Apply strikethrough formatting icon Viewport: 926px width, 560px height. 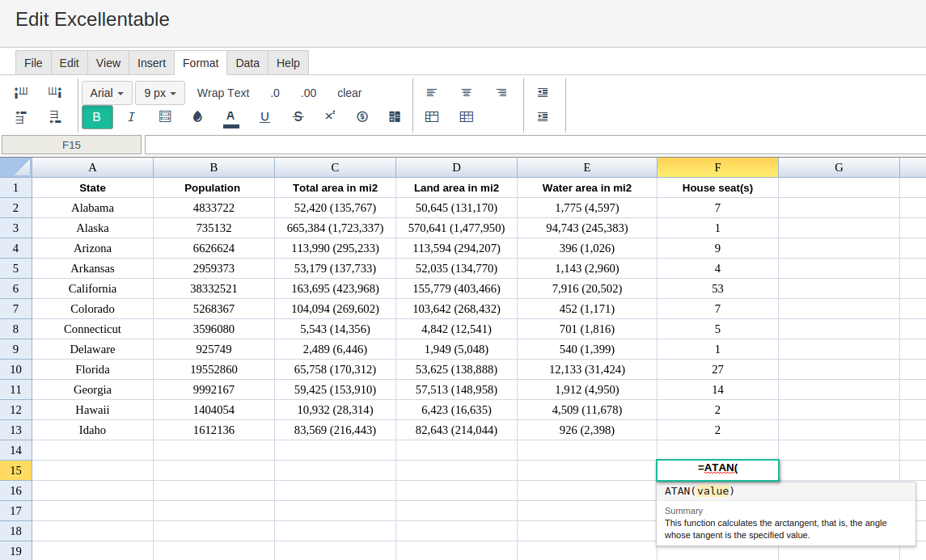298,117
